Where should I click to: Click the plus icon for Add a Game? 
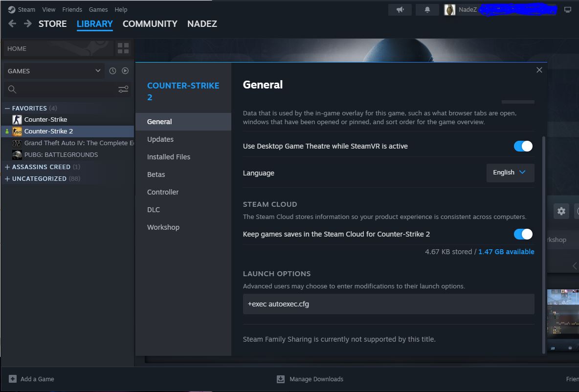pos(13,379)
